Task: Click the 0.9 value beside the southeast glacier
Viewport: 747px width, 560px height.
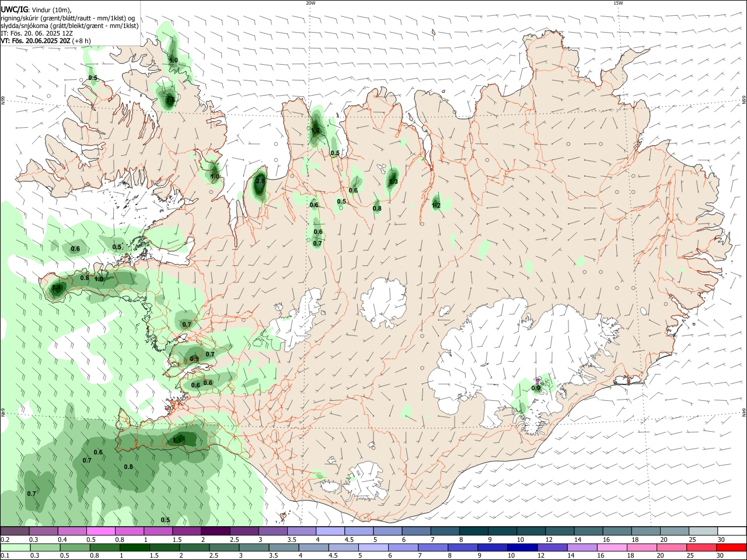Action: (x=536, y=388)
